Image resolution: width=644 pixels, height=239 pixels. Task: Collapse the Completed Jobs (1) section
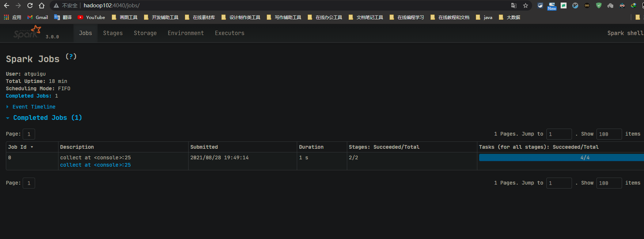(44, 118)
